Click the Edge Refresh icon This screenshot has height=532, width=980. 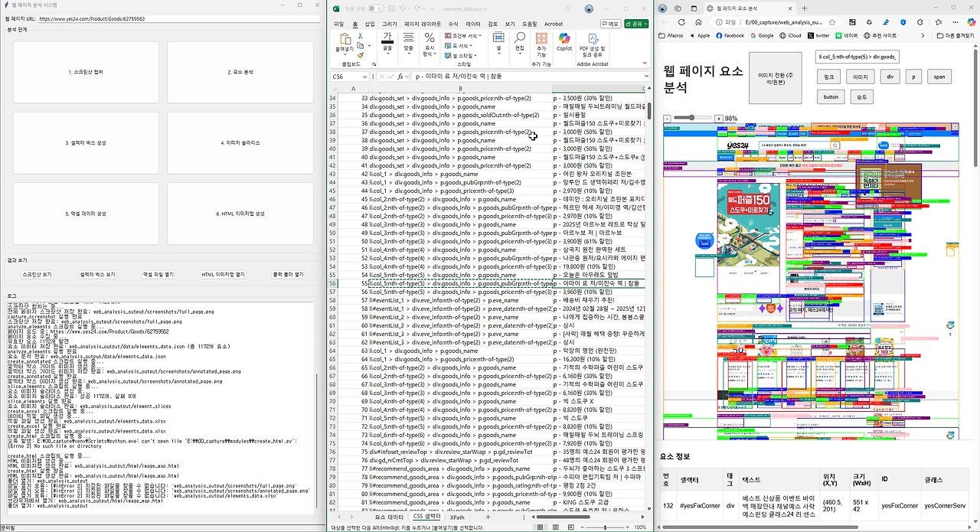pyautogui.click(x=681, y=23)
